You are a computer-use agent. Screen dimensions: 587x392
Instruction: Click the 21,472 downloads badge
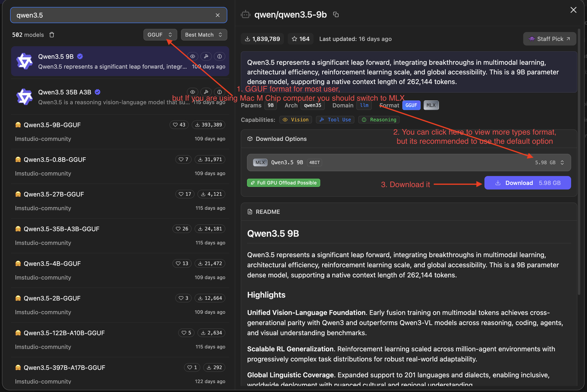click(210, 263)
